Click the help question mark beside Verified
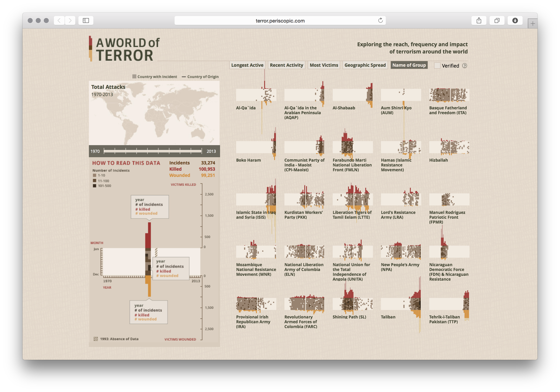The width and height of the screenshot is (560, 392). point(465,66)
